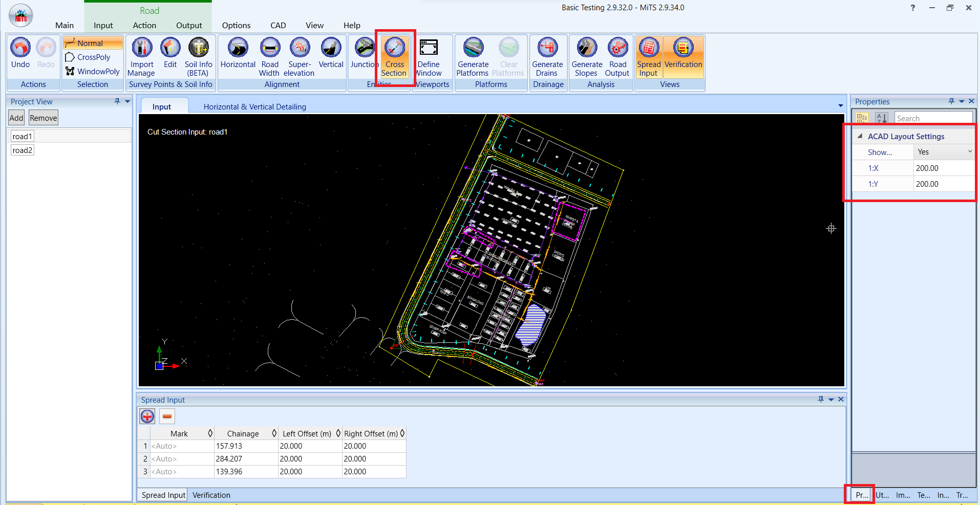Click the Remove button in Project View
This screenshot has height=505, width=980.
44,118
